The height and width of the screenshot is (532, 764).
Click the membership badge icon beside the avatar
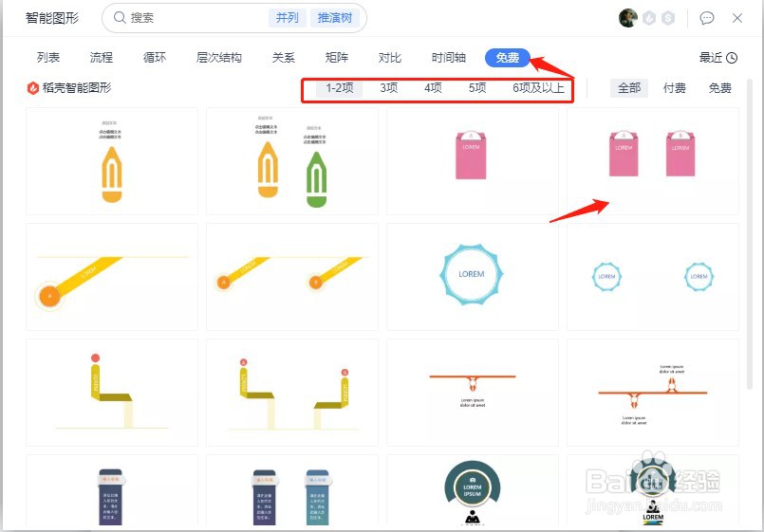coord(649,18)
